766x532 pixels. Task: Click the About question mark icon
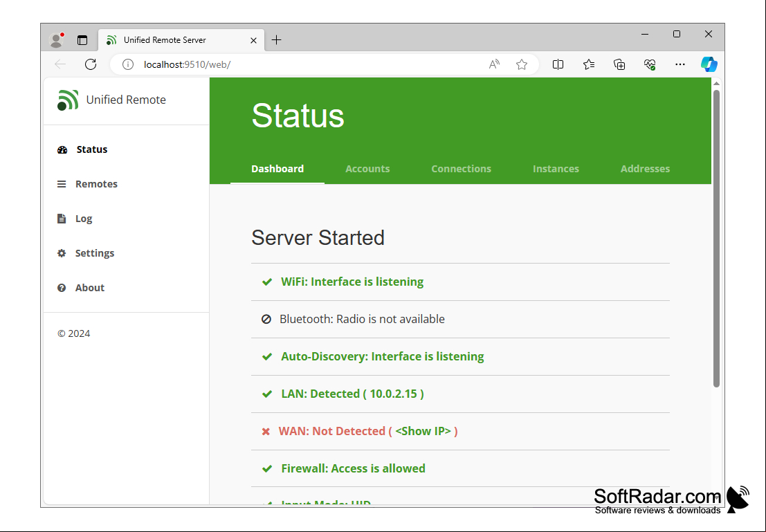pyautogui.click(x=62, y=288)
